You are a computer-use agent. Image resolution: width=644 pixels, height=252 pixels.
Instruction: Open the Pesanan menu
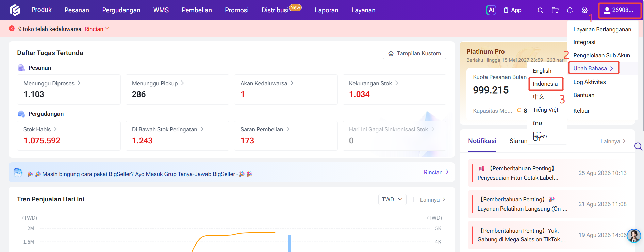(x=77, y=10)
